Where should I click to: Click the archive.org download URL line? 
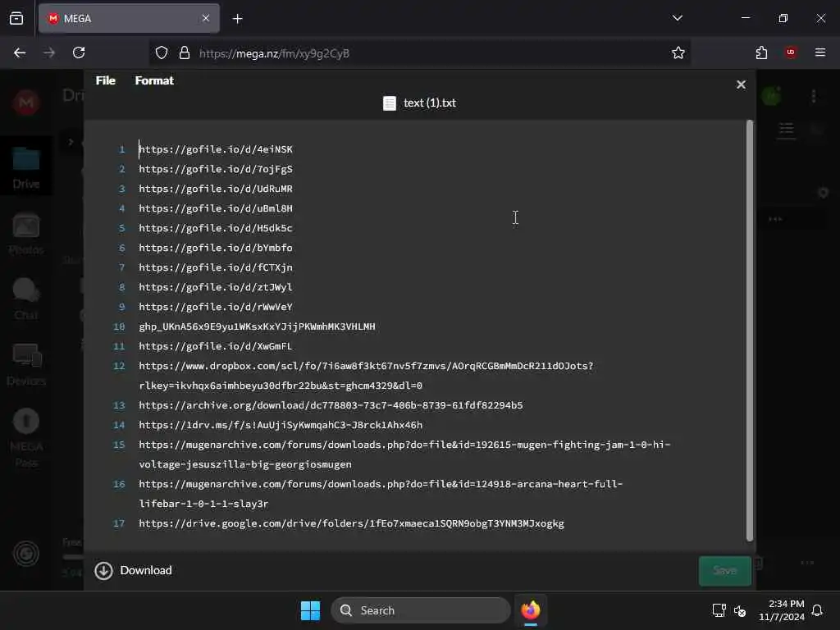(x=331, y=405)
